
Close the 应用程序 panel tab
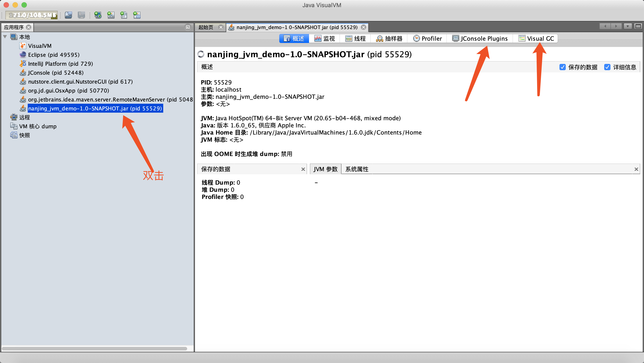29,27
